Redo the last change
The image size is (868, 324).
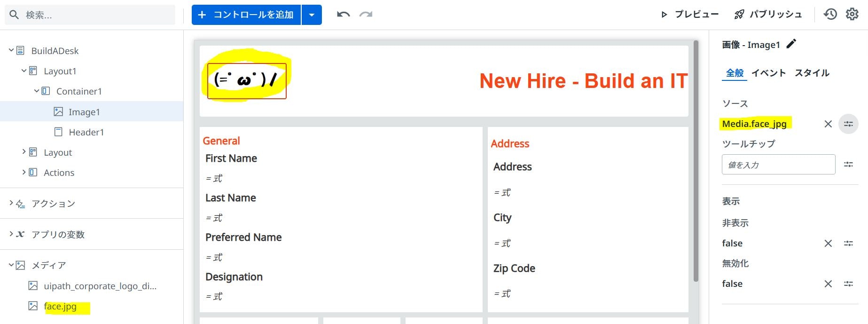366,15
